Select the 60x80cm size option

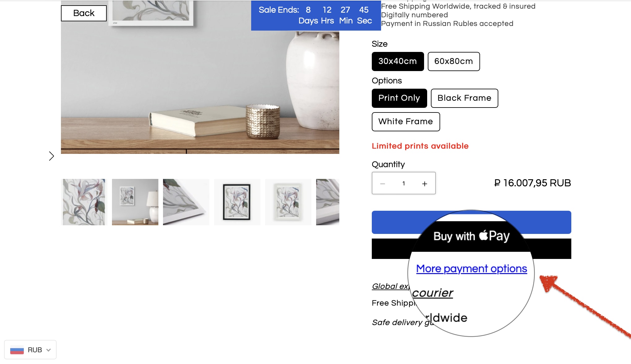[454, 61]
